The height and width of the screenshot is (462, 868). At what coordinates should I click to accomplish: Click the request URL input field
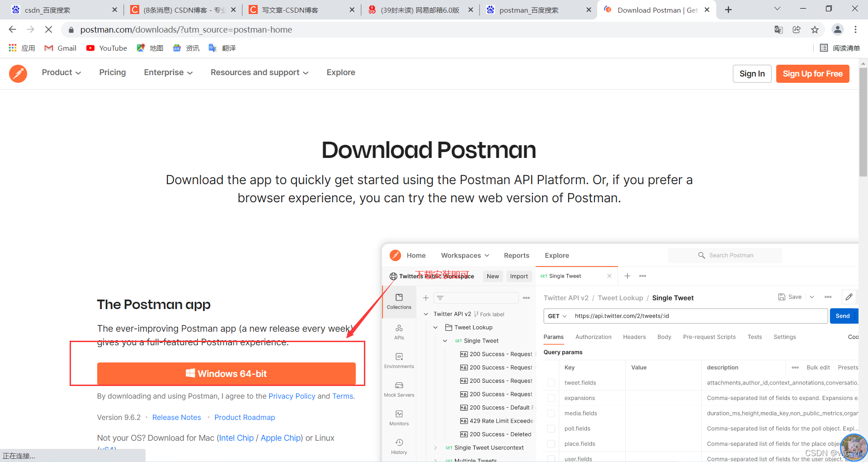698,316
